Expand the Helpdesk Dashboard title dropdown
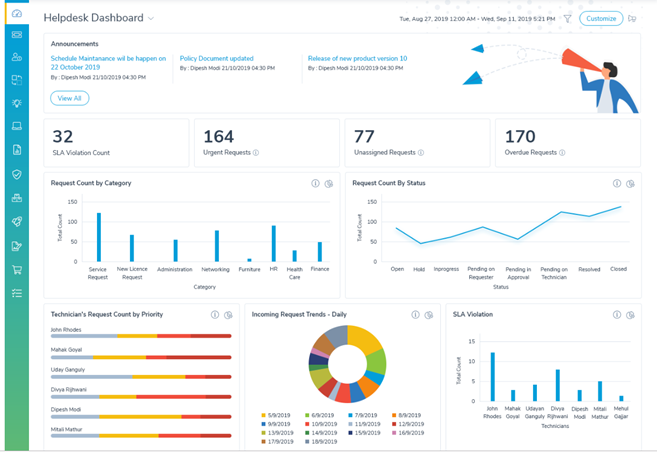The height and width of the screenshot is (455, 657). click(x=151, y=19)
